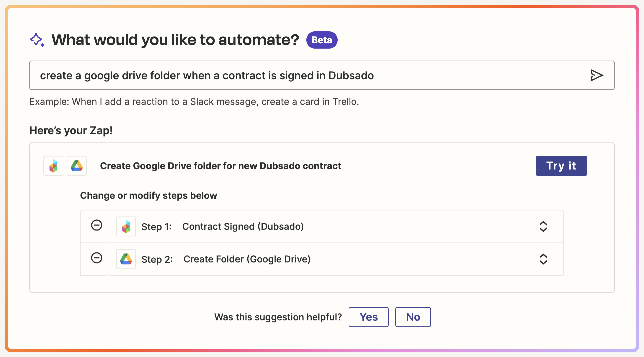
Task: Expand Step 2 Create Folder options chevron
Action: 543,259
